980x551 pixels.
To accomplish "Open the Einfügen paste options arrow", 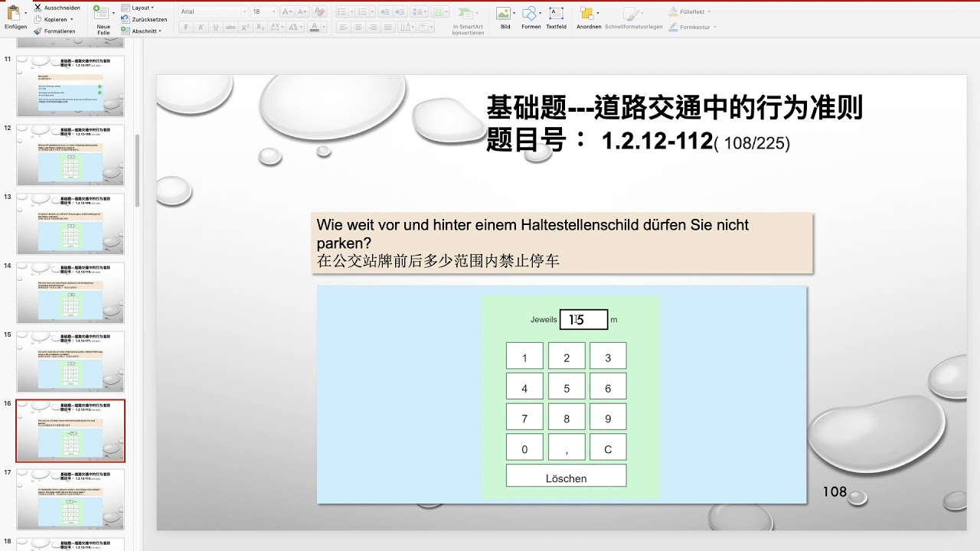I will point(25,14).
